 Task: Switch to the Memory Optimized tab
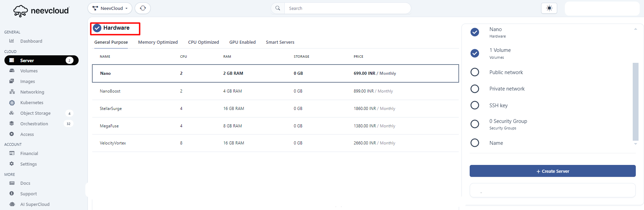[x=158, y=42]
